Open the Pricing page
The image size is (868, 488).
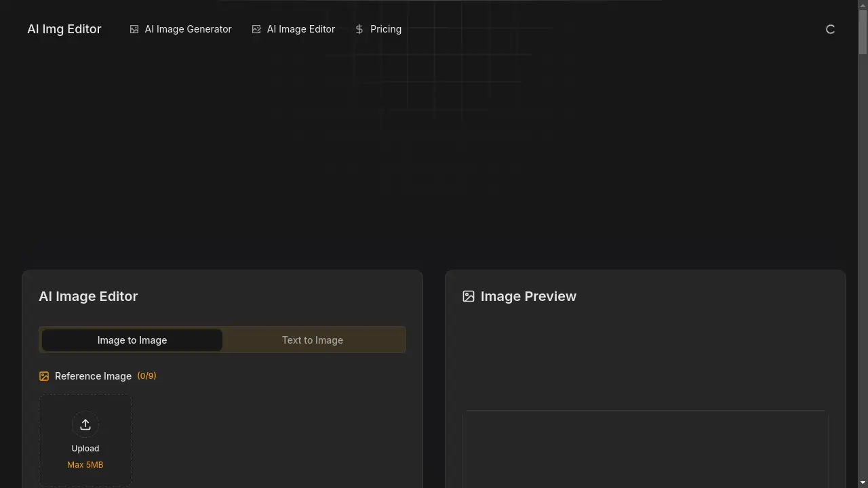click(x=386, y=29)
